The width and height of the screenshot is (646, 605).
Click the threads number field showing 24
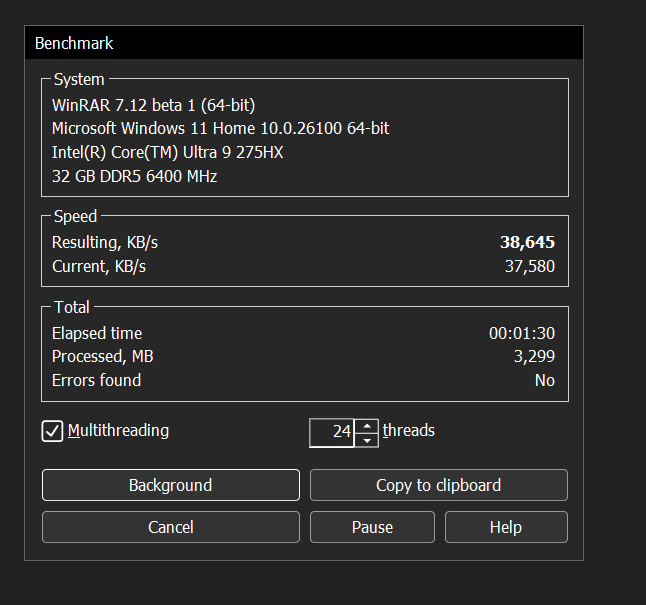click(x=332, y=432)
